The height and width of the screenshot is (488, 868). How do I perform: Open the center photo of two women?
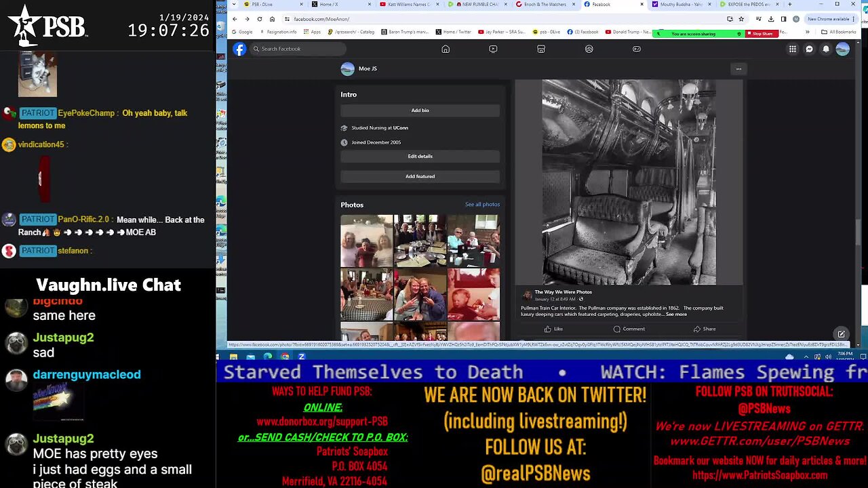420,294
